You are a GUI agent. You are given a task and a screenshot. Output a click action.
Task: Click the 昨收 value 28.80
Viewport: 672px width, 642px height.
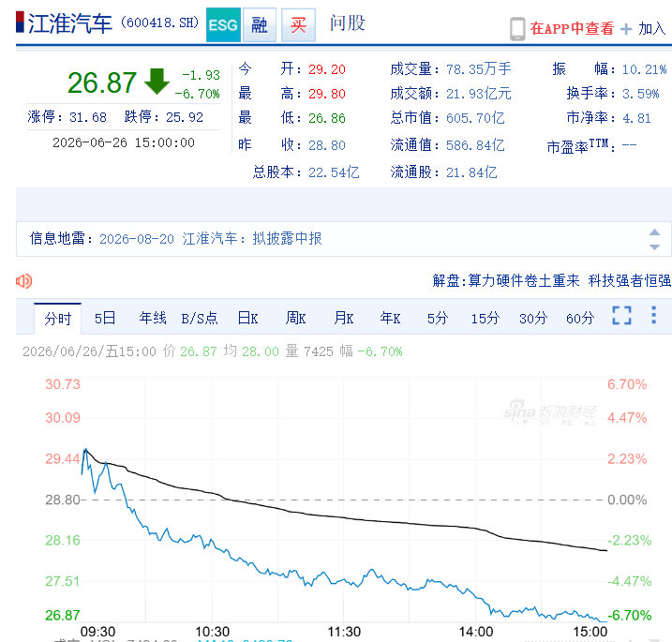[x=327, y=145]
